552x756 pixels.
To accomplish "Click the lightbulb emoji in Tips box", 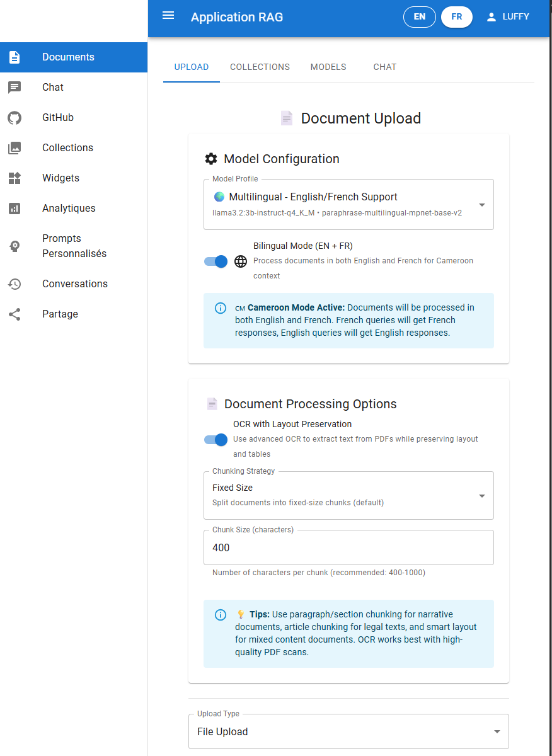I will [241, 614].
